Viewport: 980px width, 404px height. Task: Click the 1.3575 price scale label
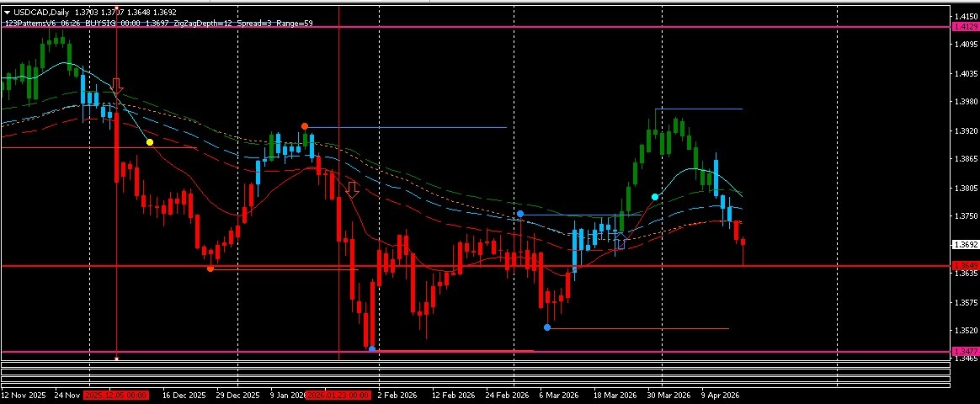pos(965,303)
